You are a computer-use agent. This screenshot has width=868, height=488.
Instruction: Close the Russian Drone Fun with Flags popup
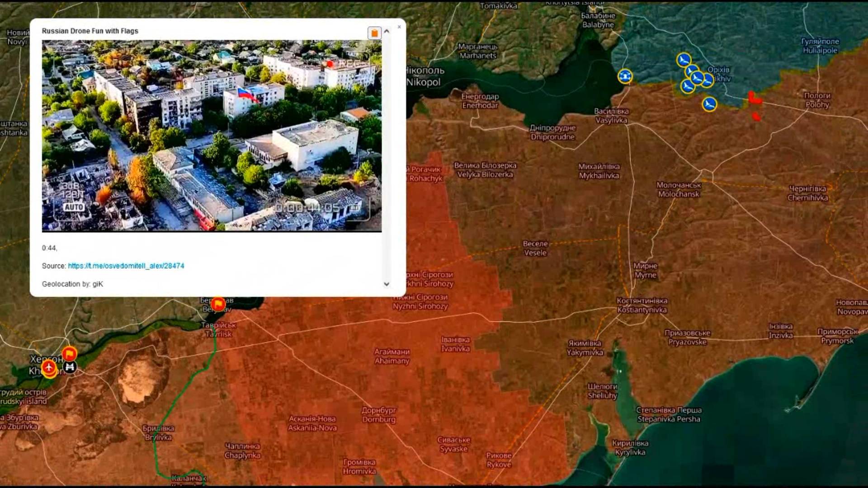coord(399,27)
